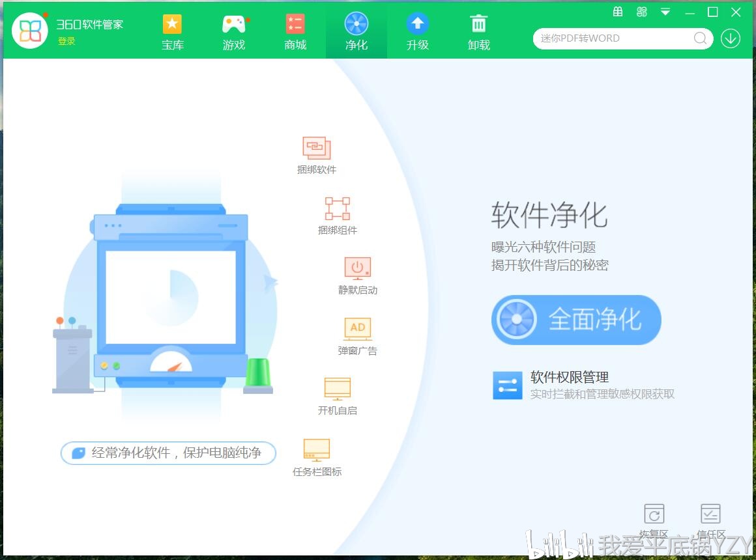Viewport: 756px width, 560px height.
Task: Open the download manager arrow icon
Action: [731, 38]
